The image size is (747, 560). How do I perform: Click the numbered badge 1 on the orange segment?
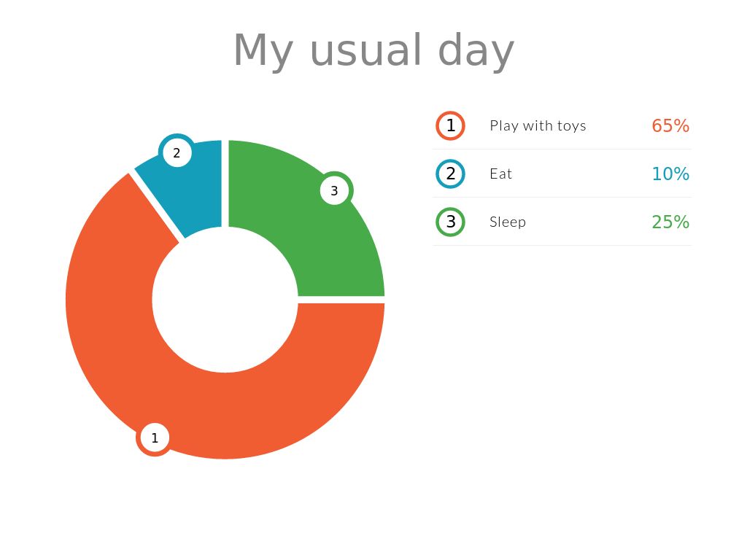[154, 437]
